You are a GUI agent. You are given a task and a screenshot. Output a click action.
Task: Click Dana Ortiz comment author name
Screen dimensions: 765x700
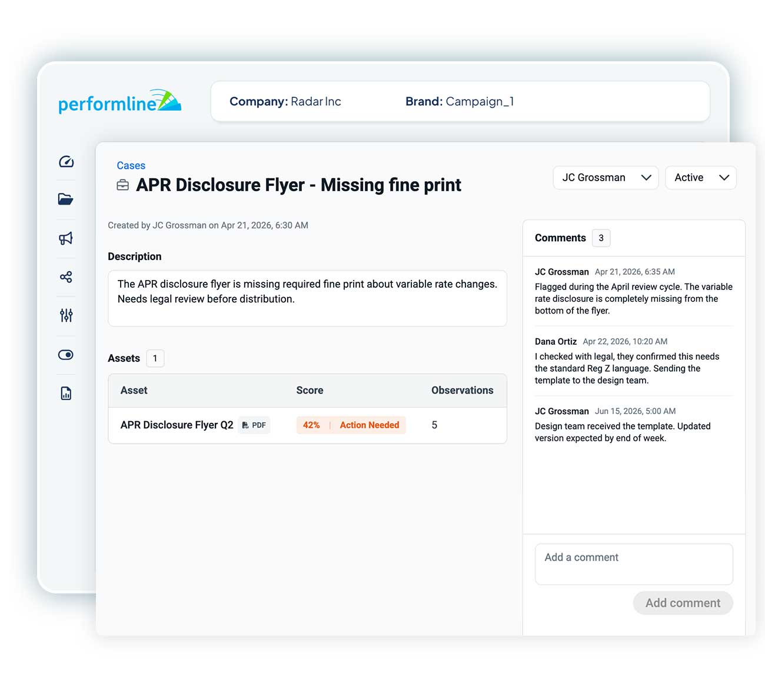point(556,342)
